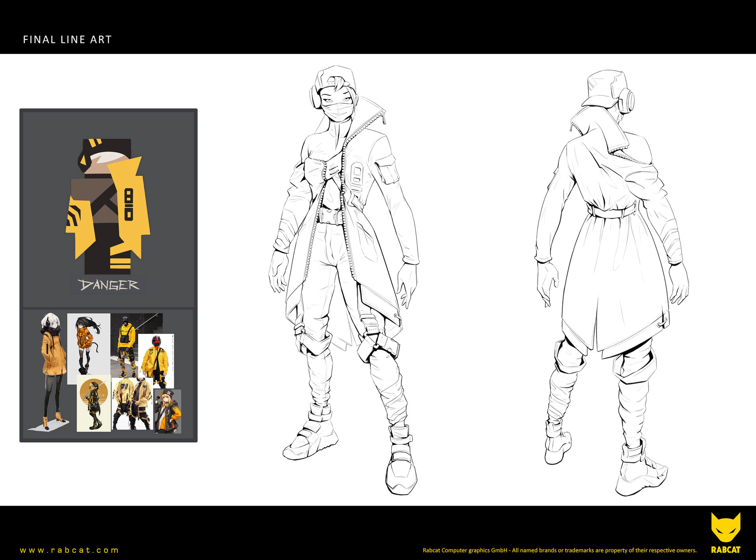756x560 pixels.
Task: Click the headphone on front view character
Action: point(314,97)
